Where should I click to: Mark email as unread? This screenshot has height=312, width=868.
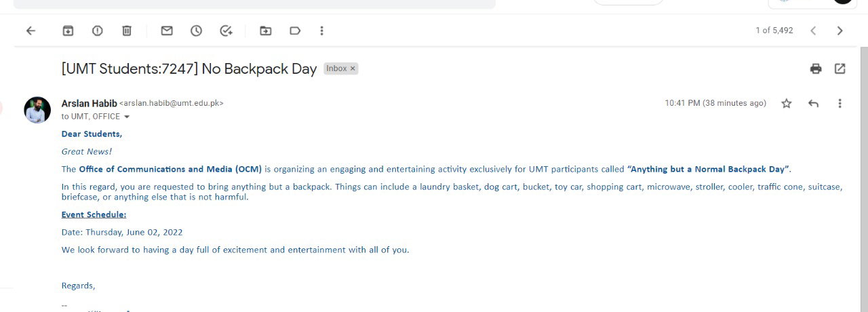click(167, 31)
